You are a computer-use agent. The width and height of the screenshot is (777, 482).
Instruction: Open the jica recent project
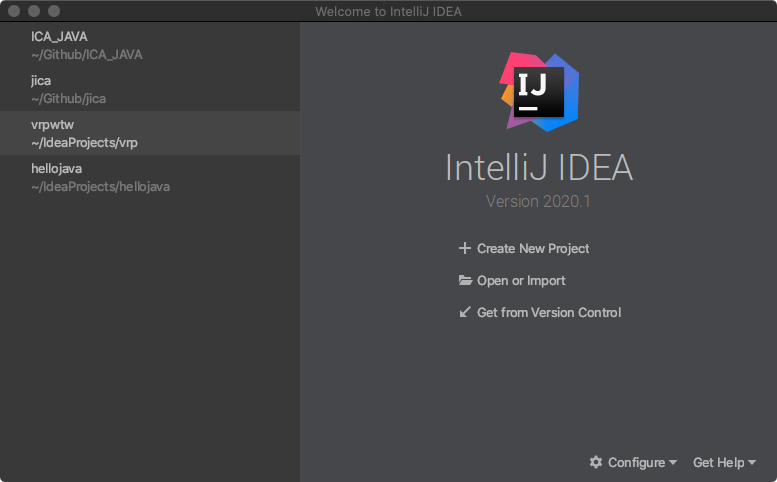(x=41, y=81)
